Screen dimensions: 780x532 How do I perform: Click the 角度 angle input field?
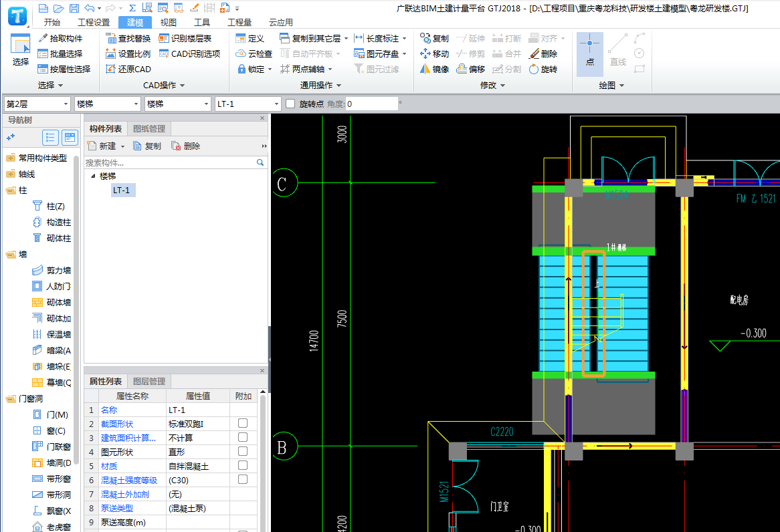click(x=372, y=104)
